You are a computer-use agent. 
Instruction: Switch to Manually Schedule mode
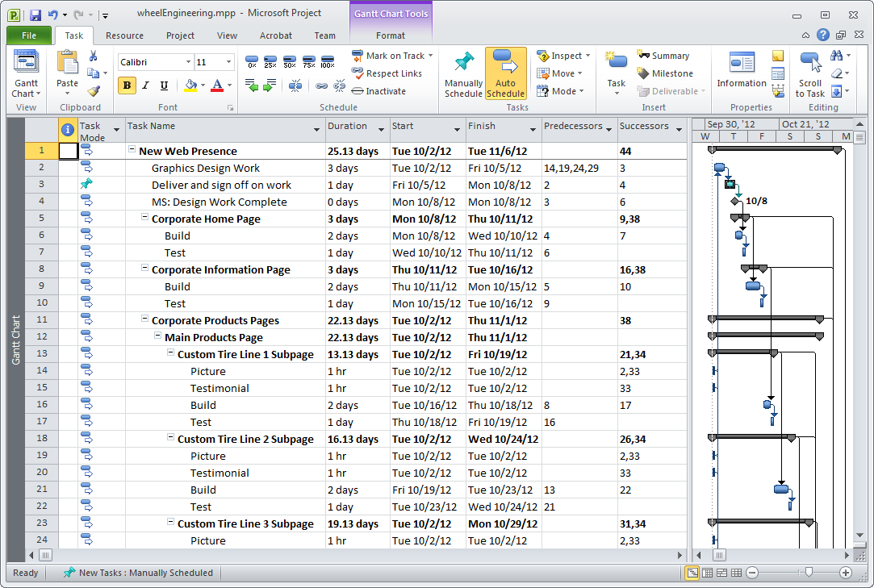tap(463, 73)
